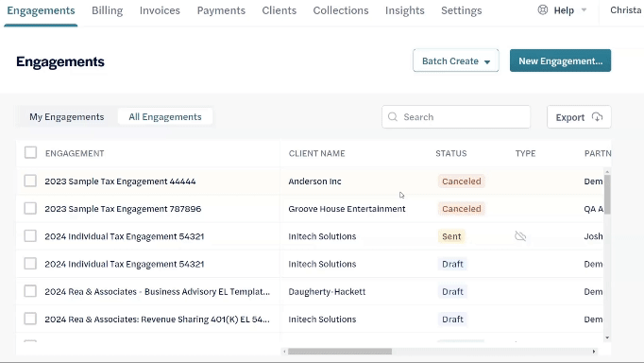
Task: Click Initech Solutions in the Sent row
Action: pyautogui.click(x=322, y=236)
